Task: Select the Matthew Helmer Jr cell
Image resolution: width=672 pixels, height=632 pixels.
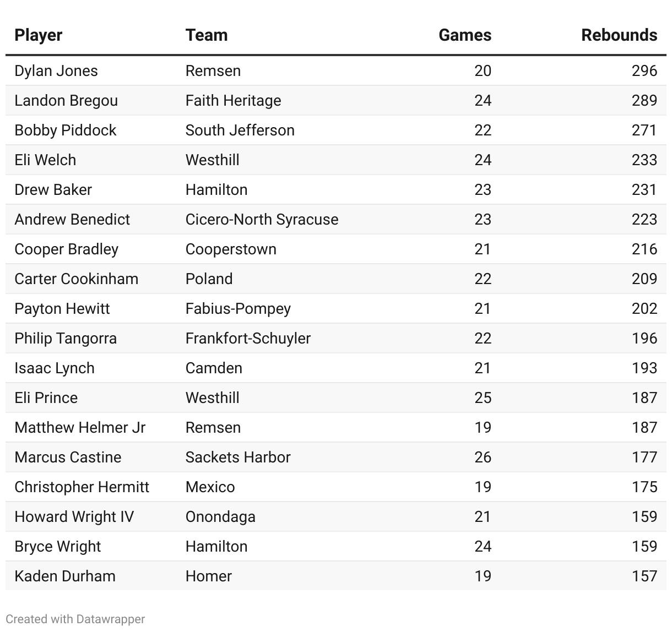Action: [x=80, y=428]
